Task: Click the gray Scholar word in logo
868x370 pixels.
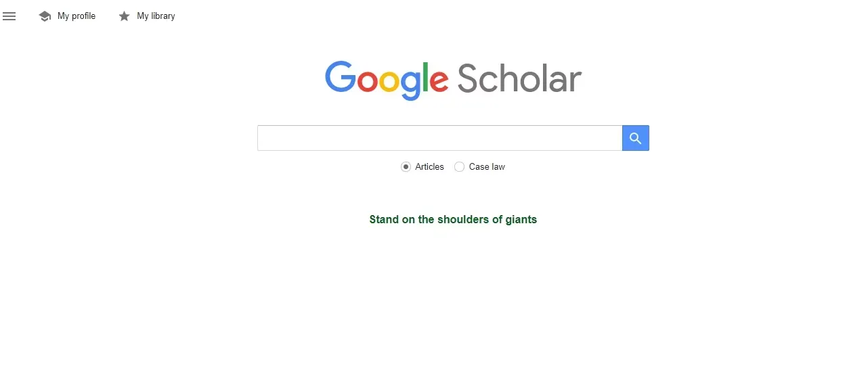Action: click(519, 78)
